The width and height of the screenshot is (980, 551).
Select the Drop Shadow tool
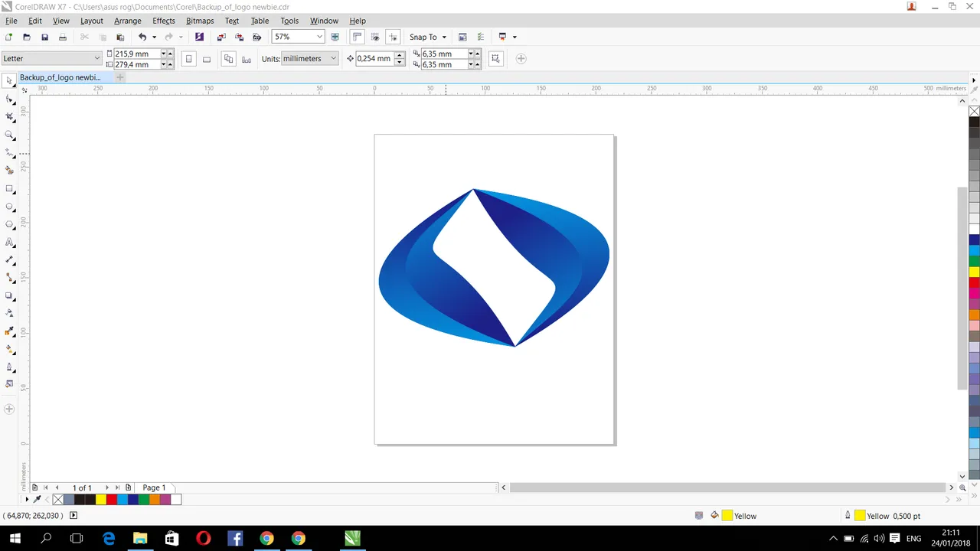(x=9, y=295)
